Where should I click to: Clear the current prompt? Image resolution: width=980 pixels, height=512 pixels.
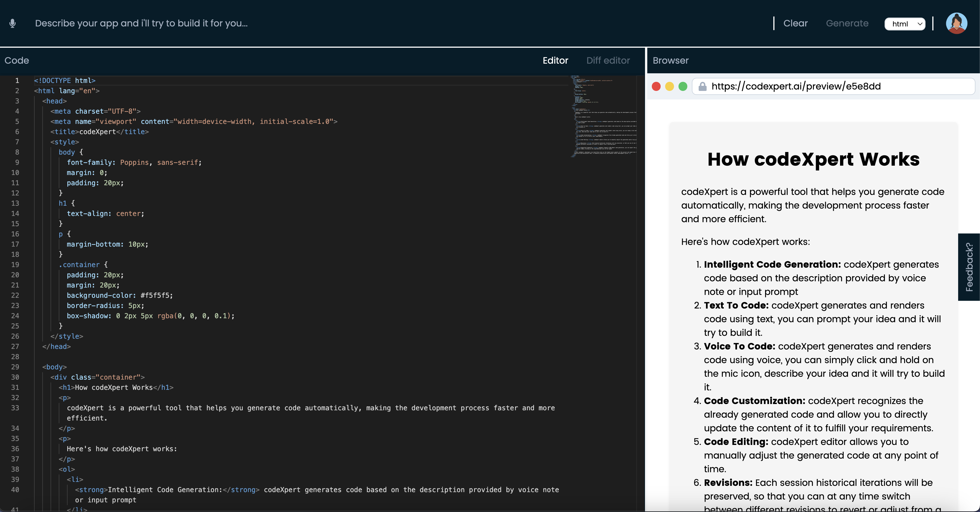click(x=795, y=23)
